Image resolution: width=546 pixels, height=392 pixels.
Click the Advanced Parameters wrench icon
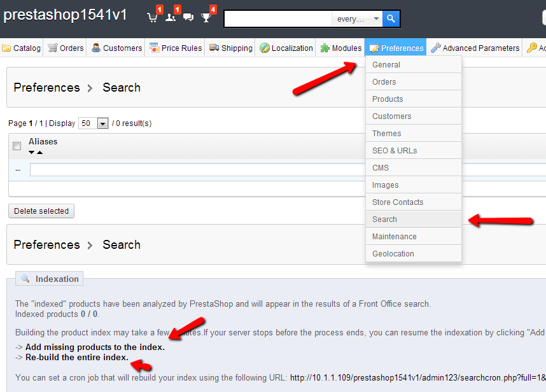(436, 48)
